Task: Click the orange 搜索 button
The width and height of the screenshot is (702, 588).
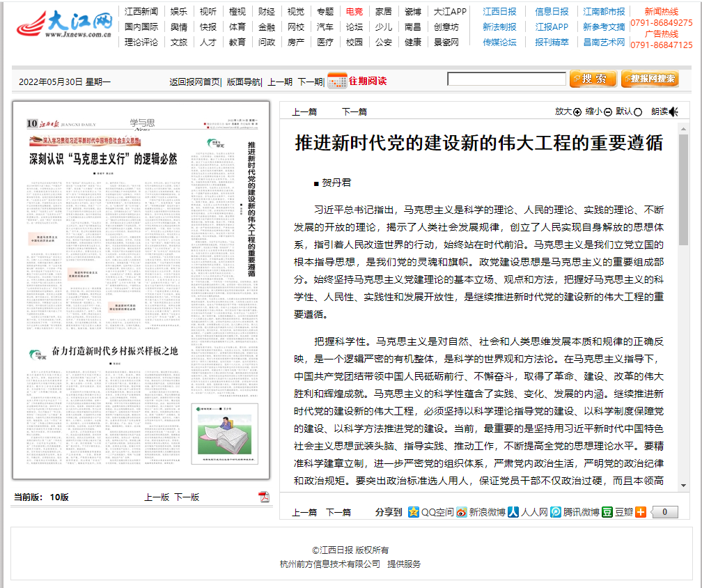Action: coord(593,79)
